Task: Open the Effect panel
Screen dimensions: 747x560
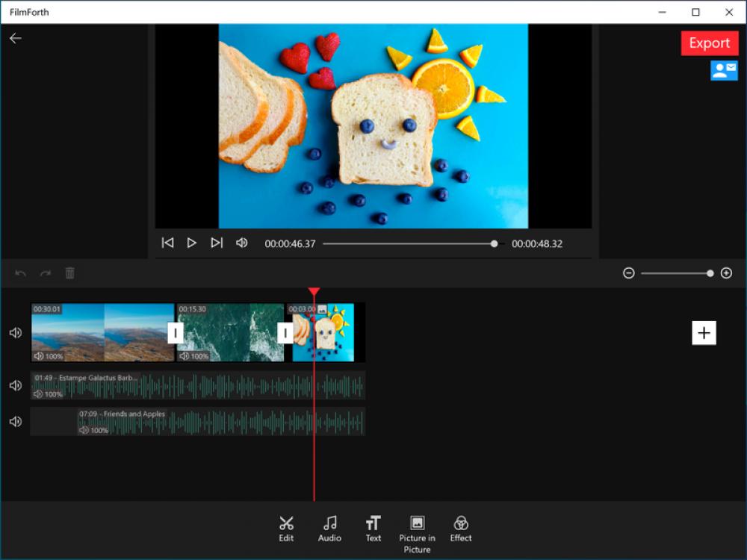Action: coord(461,526)
